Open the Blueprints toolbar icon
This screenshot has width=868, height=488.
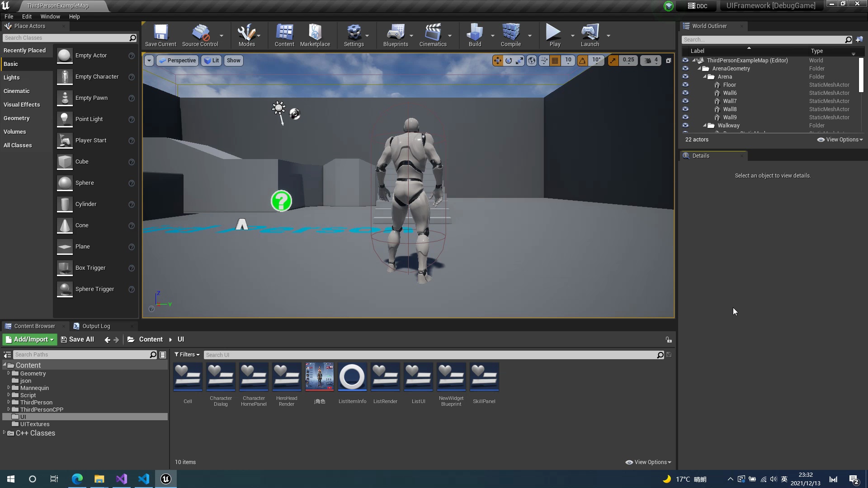(396, 35)
